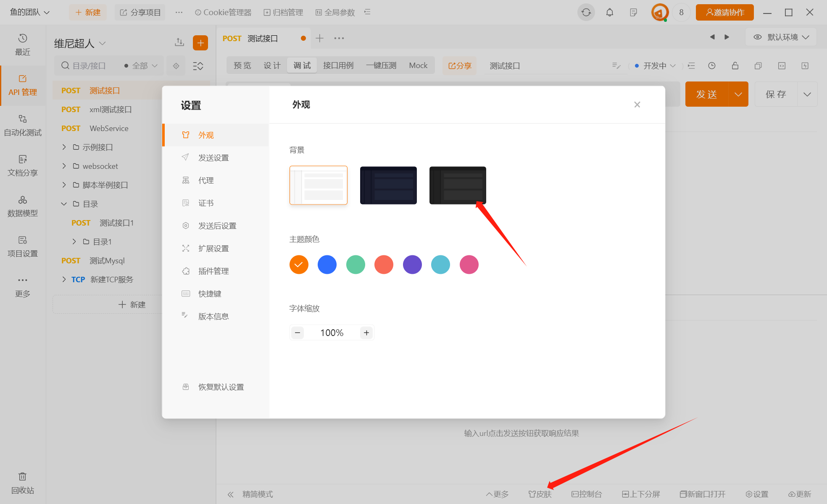This screenshot has height=504, width=827.
Task: Expand the 示例接口 folder
Action: pos(64,147)
